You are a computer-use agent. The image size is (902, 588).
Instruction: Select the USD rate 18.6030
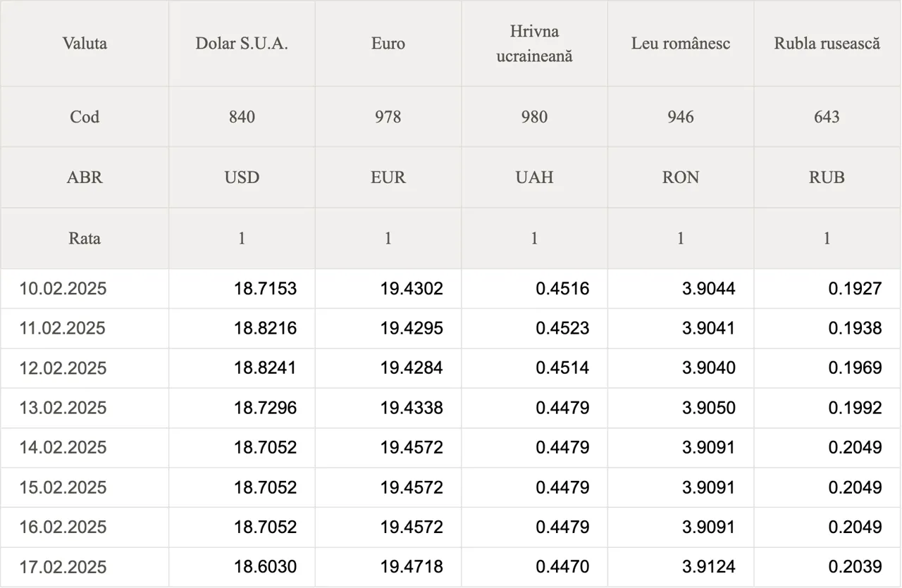click(266, 567)
